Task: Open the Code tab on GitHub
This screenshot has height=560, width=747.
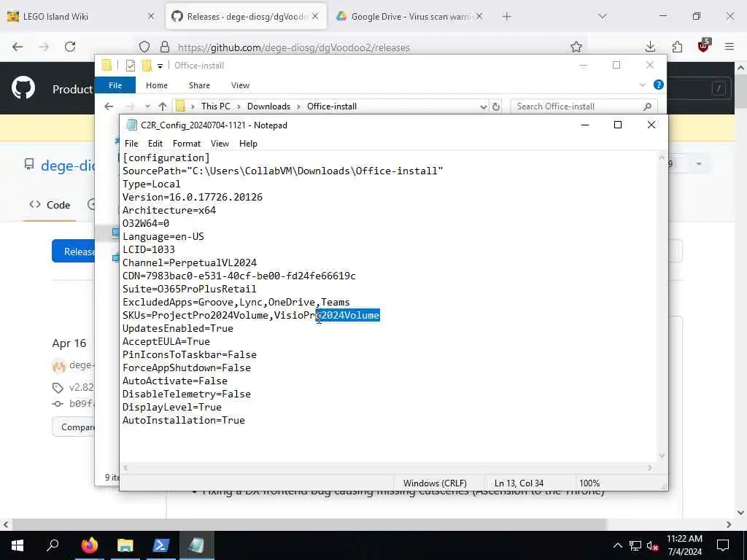Action: pyautogui.click(x=50, y=205)
